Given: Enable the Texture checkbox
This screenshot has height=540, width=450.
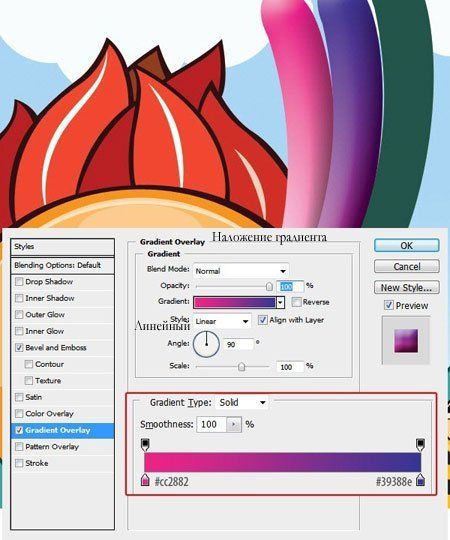Looking at the screenshot, I should pyautogui.click(x=29, y=381).
